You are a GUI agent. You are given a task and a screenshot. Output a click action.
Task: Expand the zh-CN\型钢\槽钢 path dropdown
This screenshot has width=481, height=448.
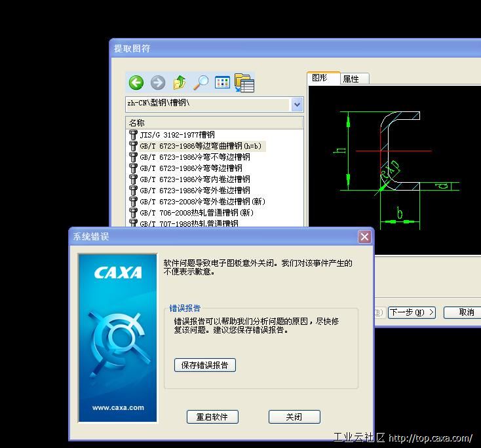[297, 104]
